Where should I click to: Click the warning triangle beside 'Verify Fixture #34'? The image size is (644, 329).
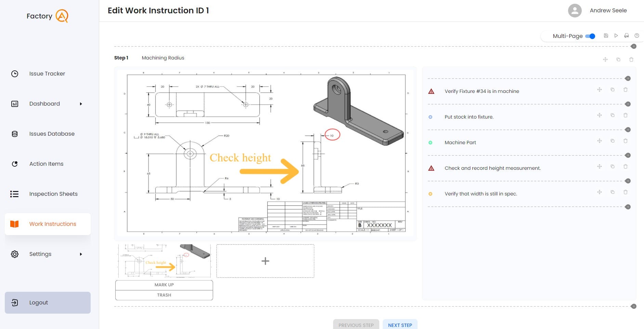point(431,91)
